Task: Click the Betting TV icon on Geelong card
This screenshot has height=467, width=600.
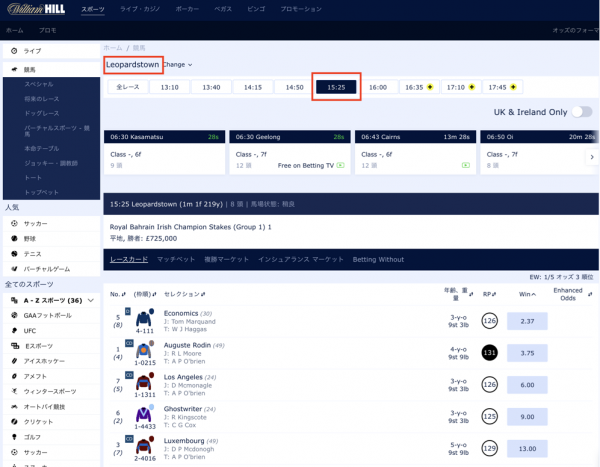Action: point(340,165)
